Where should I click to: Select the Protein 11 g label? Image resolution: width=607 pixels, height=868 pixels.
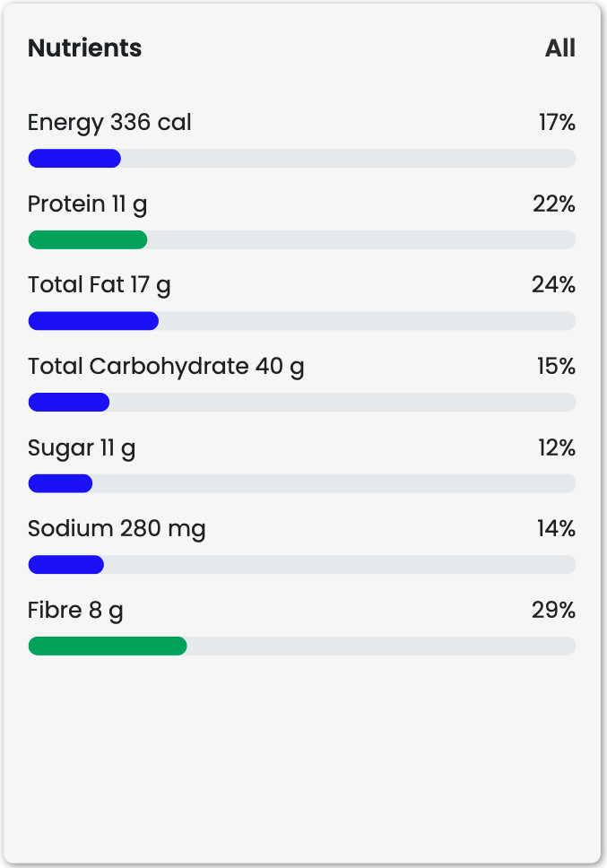(x=88, y=204)
